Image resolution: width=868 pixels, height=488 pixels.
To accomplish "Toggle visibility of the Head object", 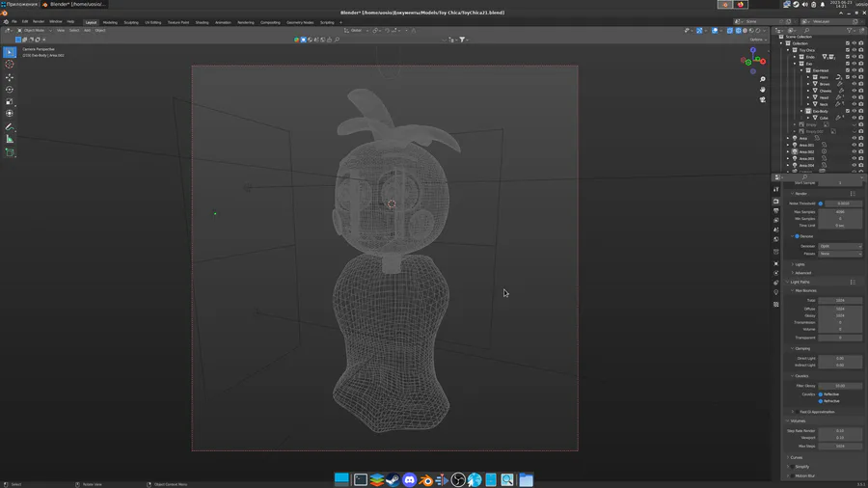I will [854, 97].
